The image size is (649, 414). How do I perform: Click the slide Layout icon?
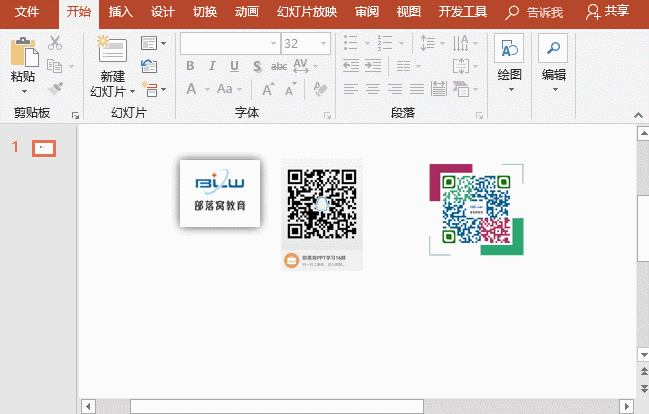pyautogui.click(x=149, y=43)
